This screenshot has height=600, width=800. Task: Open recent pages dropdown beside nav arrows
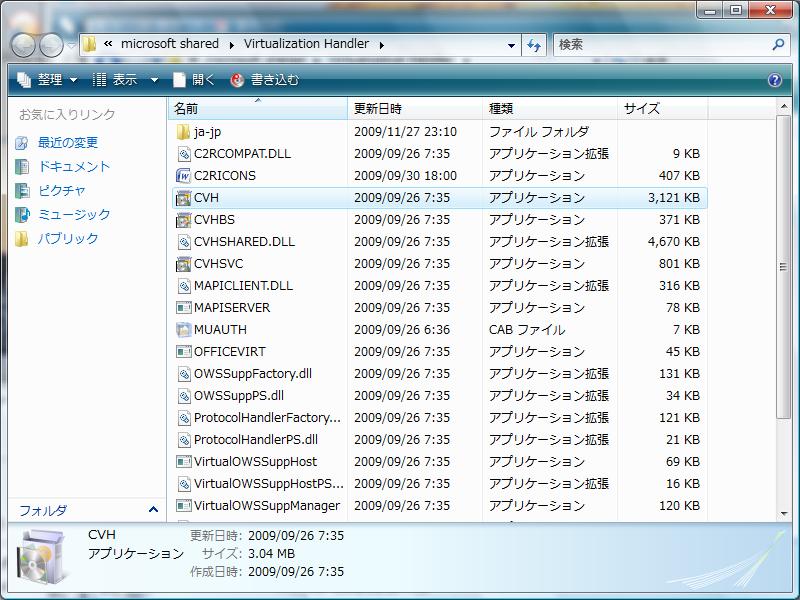[x=71, y=45]
